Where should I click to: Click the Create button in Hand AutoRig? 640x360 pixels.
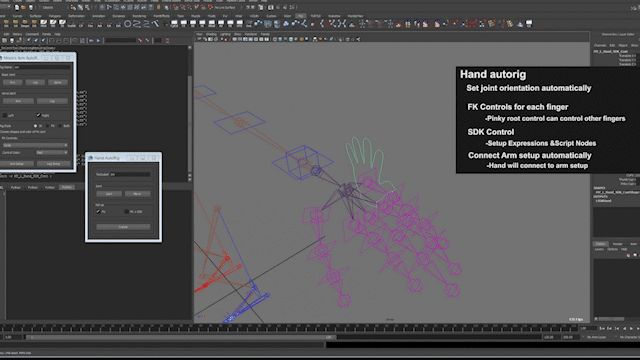123,227
